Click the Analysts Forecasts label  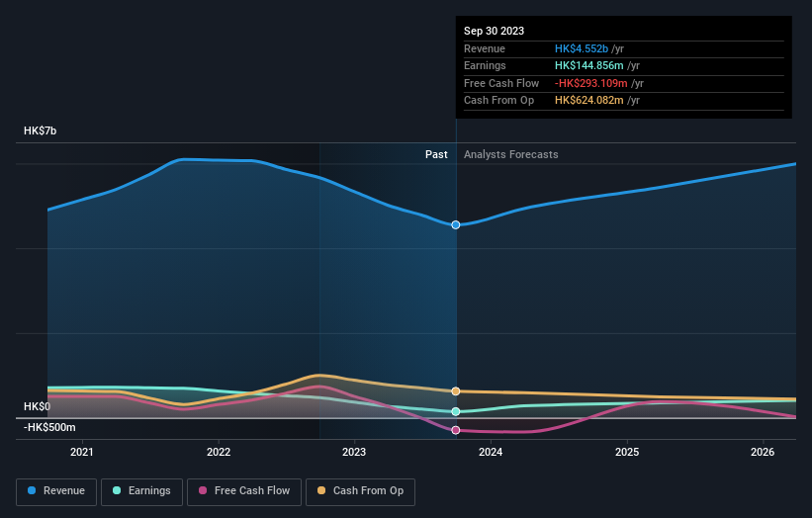click(511, 154)
